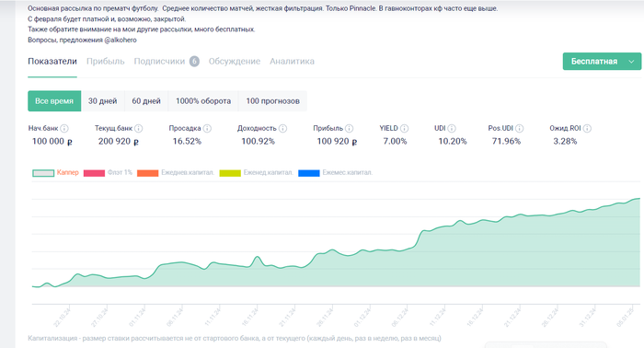Select 1000% оборота filter button
Screen dimensions: 644x348
[203, 101]
